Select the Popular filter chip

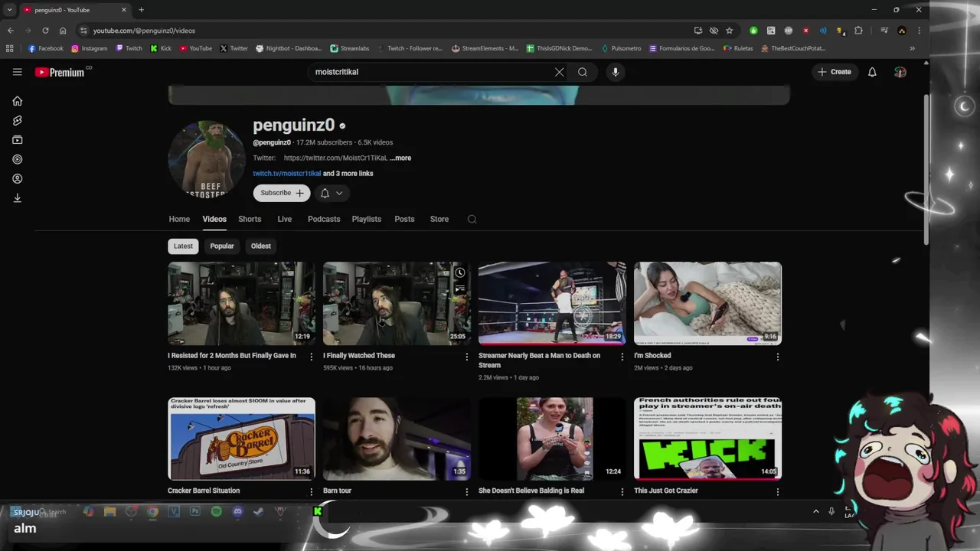pos(222,246)
